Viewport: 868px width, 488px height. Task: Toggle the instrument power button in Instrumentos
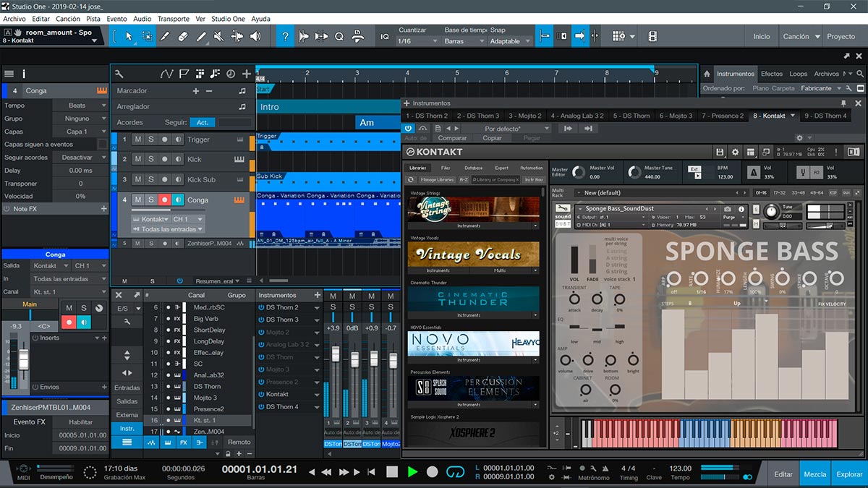(x=408, y=128)
